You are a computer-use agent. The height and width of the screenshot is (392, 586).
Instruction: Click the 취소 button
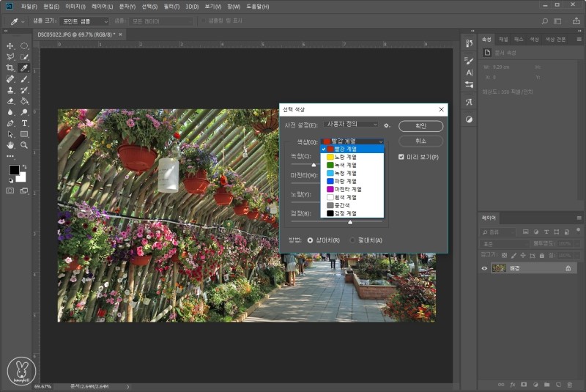click(420, 141)
